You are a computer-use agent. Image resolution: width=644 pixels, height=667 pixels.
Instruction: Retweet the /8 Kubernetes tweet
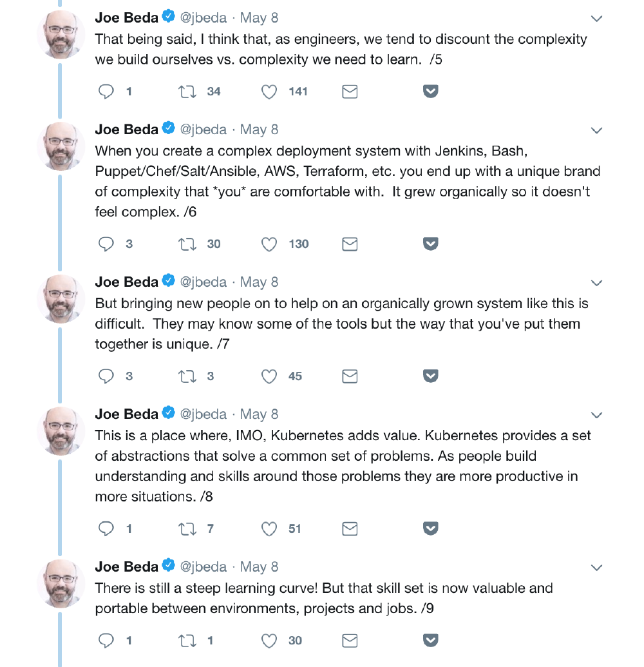point(187,529)
